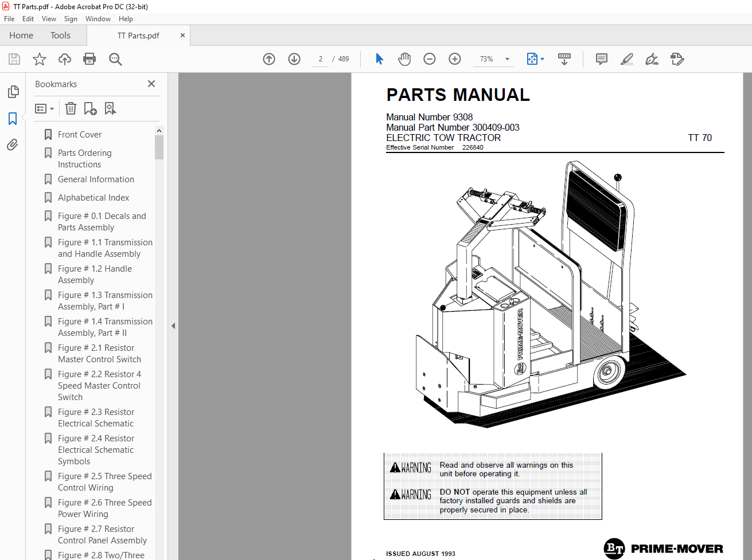
Task: Click the request e-signatures stamp icon
Action: 677,59
